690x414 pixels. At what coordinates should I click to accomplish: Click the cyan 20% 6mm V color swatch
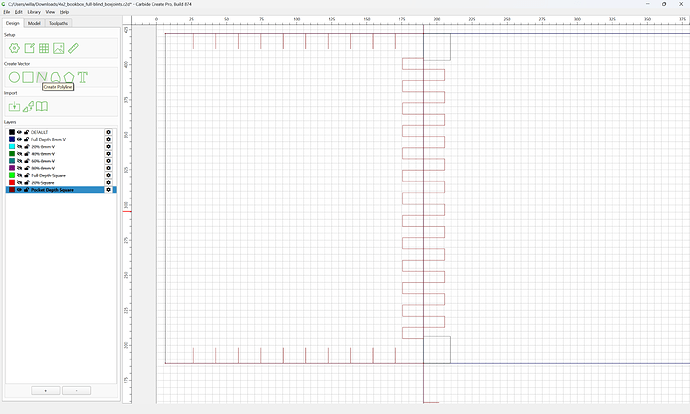pos(12,147)
